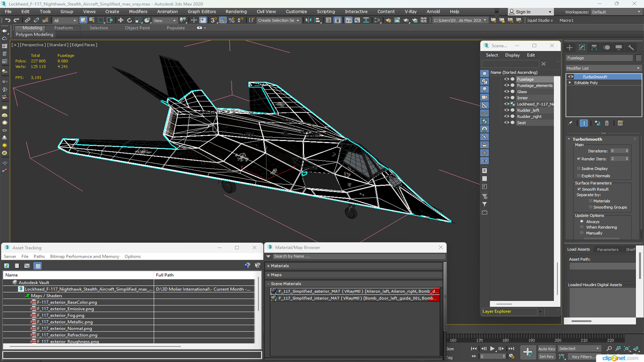
Task: Open the Modifiers menu
Action: pyautogui.click(x=138, y=11)
